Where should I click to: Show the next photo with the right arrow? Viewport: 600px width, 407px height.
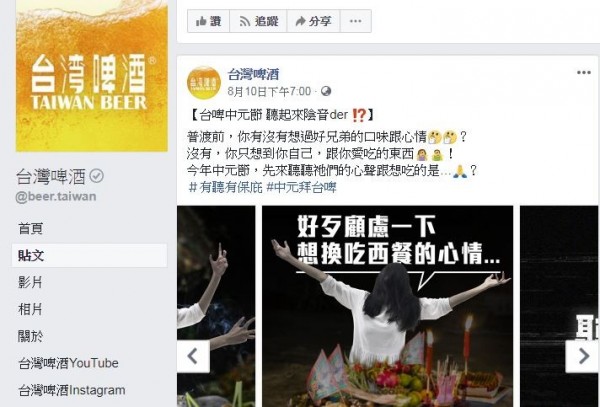click(582, 356)
